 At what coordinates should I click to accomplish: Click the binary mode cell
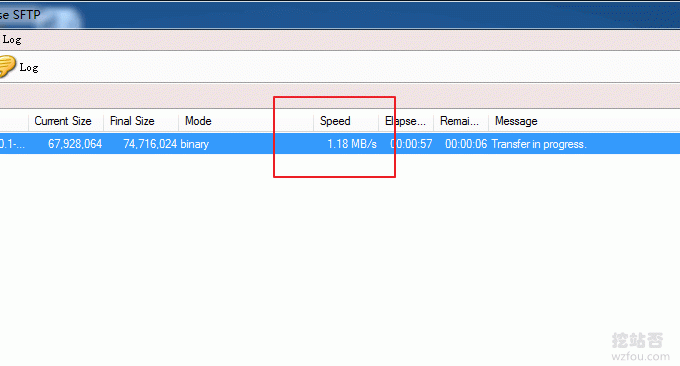[195, 144]
